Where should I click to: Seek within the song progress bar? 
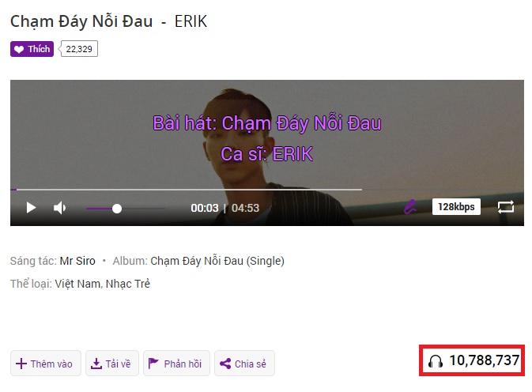point(267,190)
